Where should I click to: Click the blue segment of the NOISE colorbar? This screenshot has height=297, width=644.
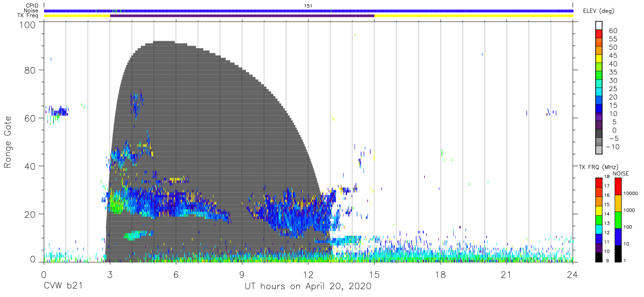618,236
